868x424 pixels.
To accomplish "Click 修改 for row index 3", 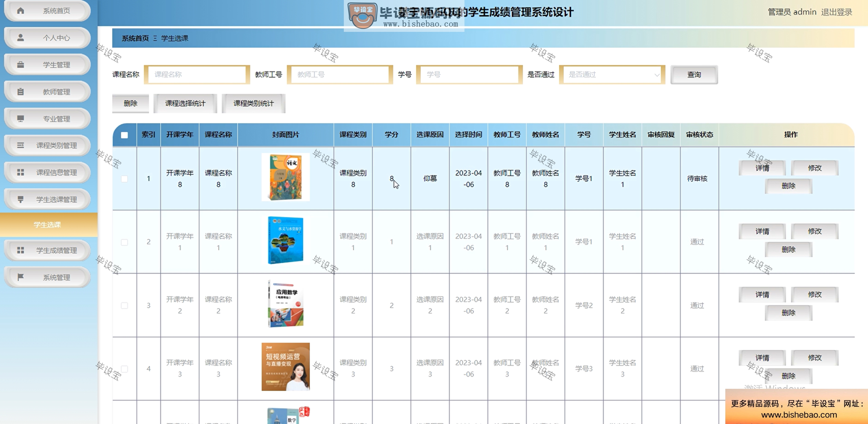I will 814,295.
